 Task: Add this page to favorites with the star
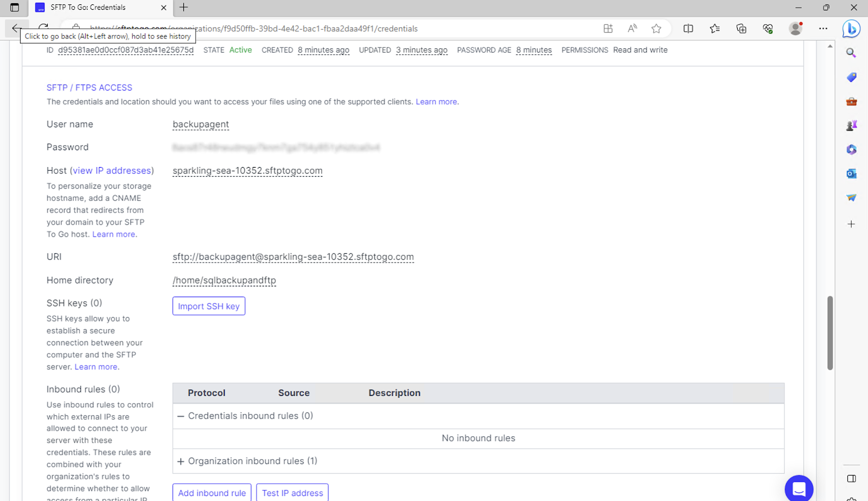point(656,29)
